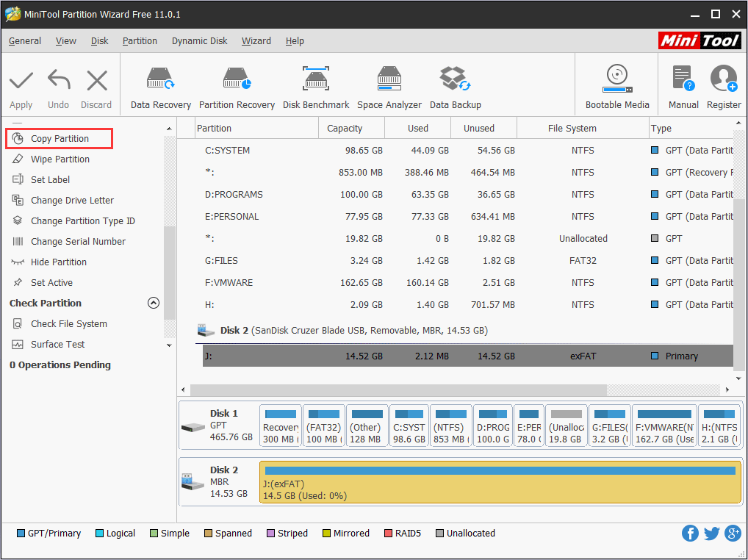Select the E:PERSONAL partition row
This screenshot has height=560, width=748.
(x=468, y=217)
